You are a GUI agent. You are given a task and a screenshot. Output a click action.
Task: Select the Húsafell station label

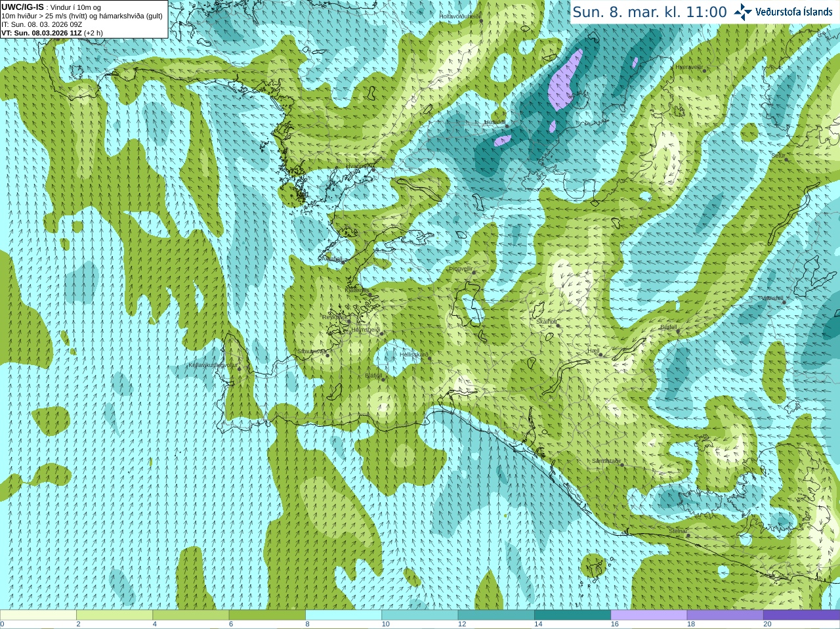(x=495, y=122)
